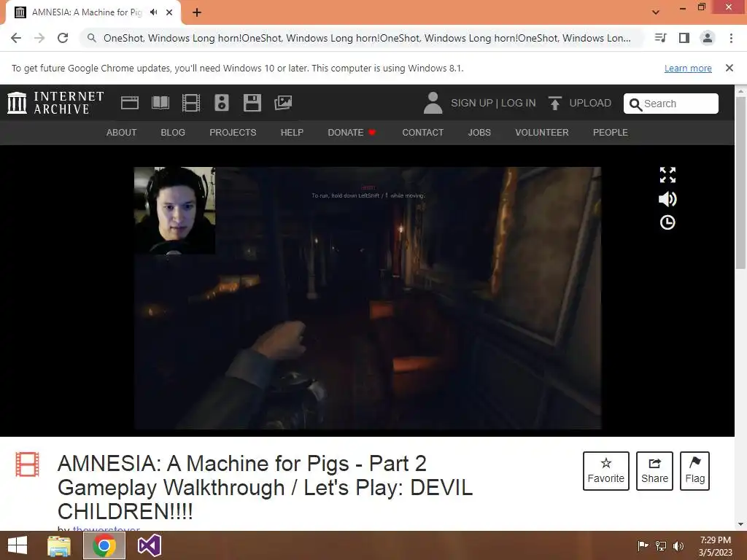Click the address bar URL text
This screenshot has width=747, height=560.
click(x=367, y=38)
